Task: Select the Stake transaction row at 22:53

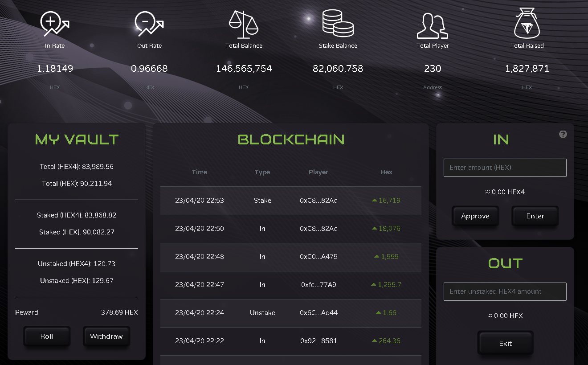Action: (290, 201)
